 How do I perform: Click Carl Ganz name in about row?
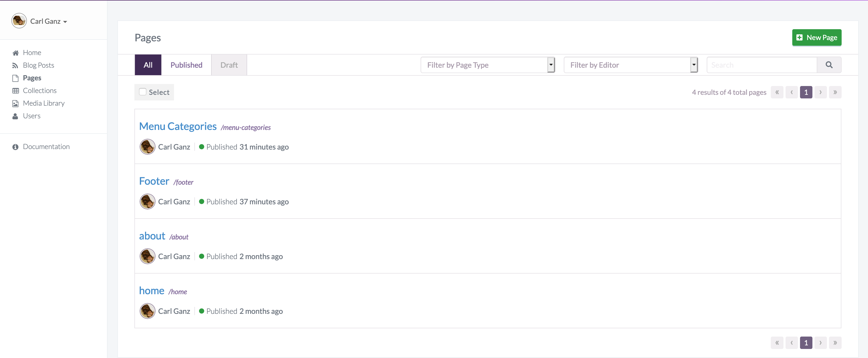[x=174, y=257]
